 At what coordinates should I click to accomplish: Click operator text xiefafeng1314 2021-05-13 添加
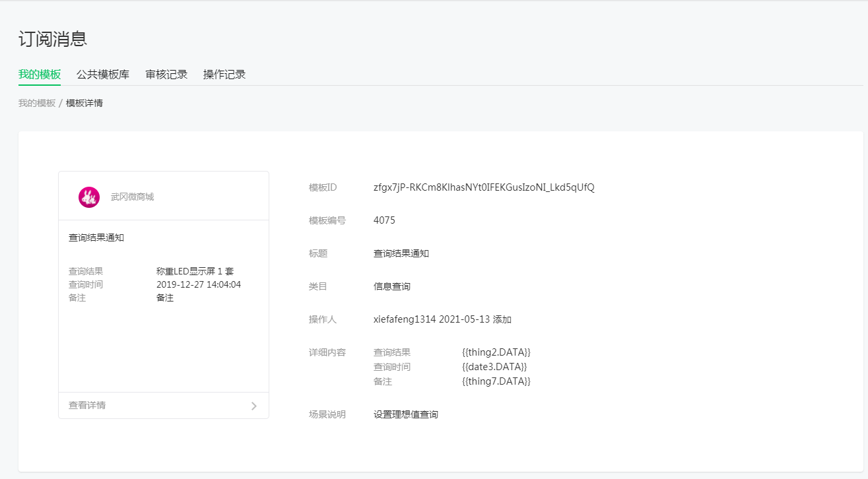pos(443,319)
